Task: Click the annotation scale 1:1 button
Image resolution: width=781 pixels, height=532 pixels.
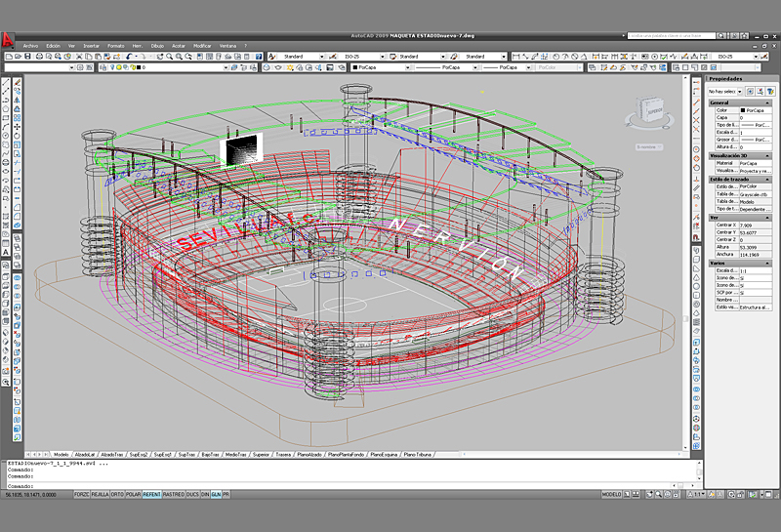Action: coord(696,495)
